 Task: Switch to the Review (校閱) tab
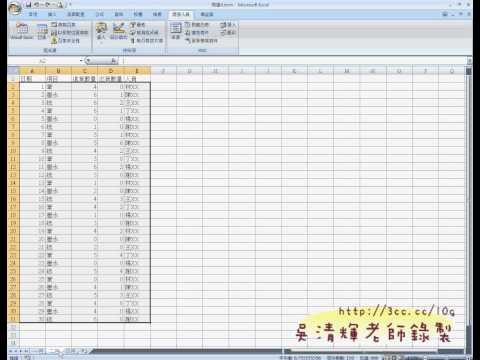click(x=138, y=14)
